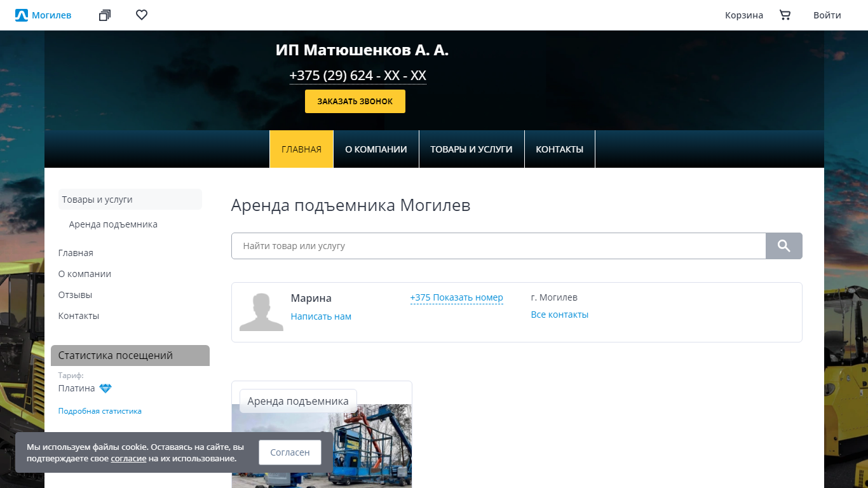
Task: Accept cookies with the Согласен button
Action: click(x=290, y=452)
